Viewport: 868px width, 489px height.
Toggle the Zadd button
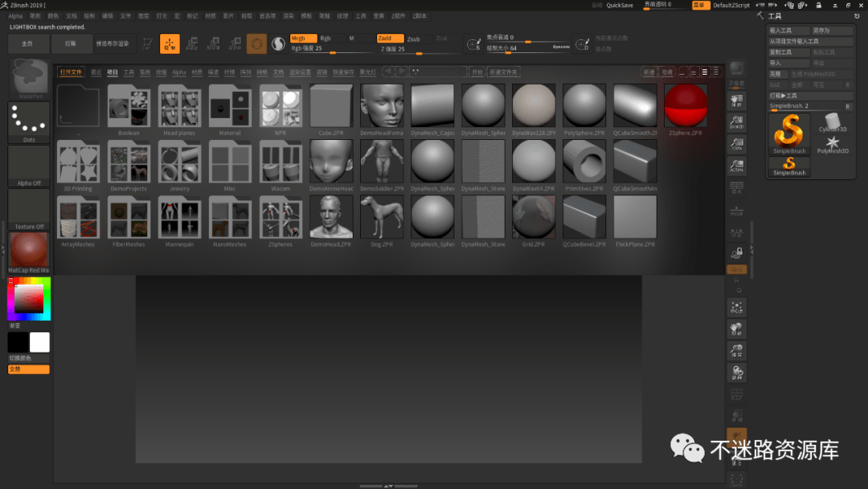(x=390, y=39)
